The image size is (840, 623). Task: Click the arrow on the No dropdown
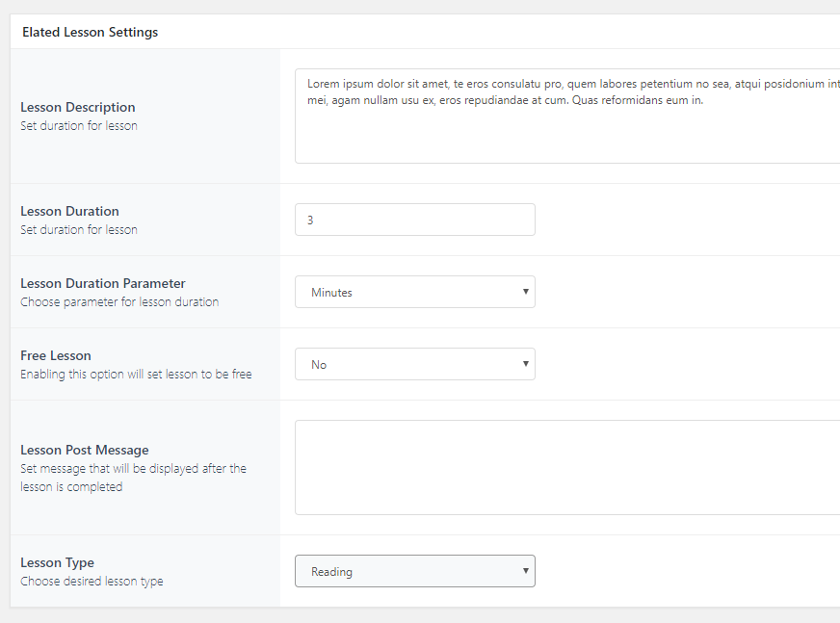(525, 363)
